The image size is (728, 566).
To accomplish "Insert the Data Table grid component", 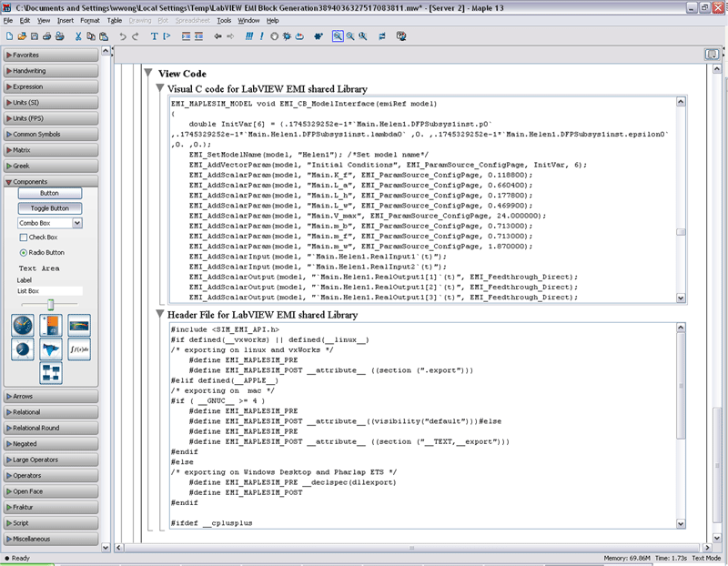I will pyautogui.click(x=51, y=372).
